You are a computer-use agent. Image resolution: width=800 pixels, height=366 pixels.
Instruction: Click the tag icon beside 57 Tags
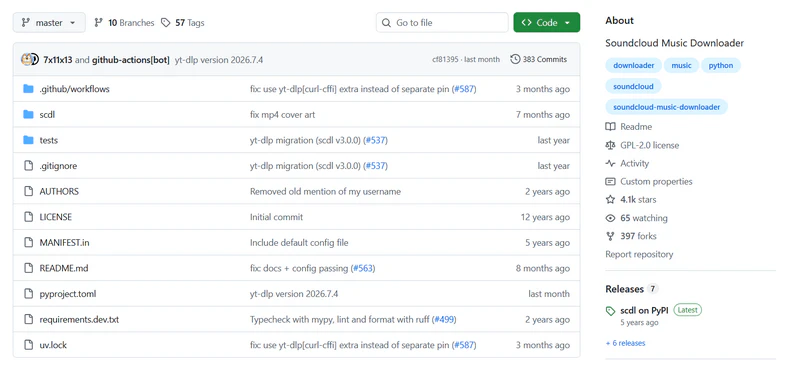pyautogui.click(x=165, y=22)
